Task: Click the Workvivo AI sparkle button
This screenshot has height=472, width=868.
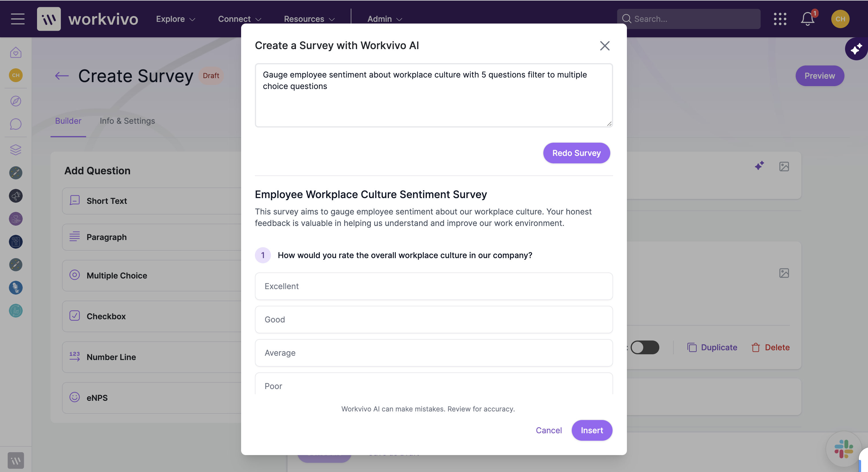Action: pyautogui.click(x=856, y=49)
